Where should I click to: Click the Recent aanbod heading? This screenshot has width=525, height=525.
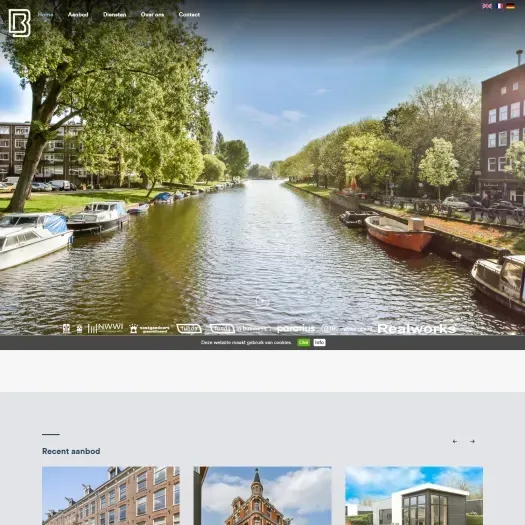[71, 451]
